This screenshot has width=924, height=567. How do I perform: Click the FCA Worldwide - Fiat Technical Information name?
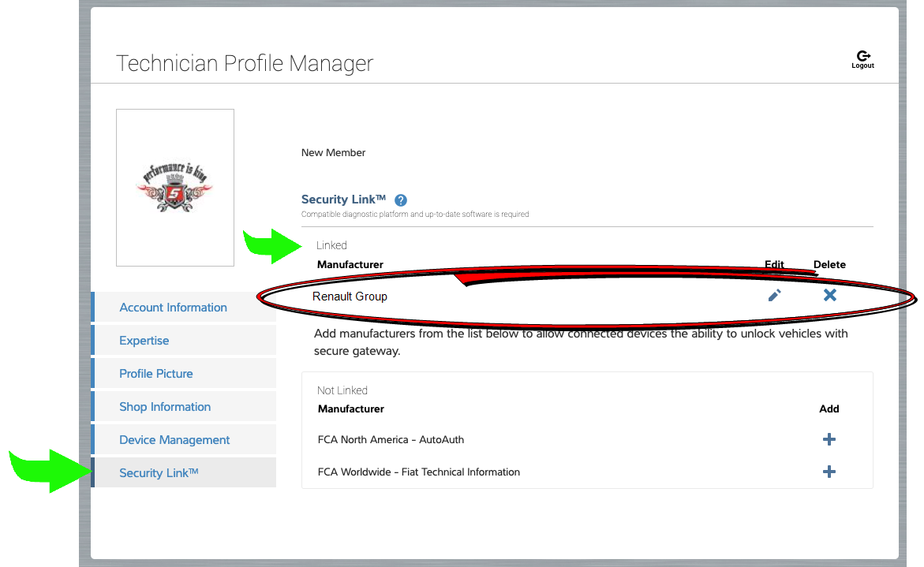(x=418, y=472)
